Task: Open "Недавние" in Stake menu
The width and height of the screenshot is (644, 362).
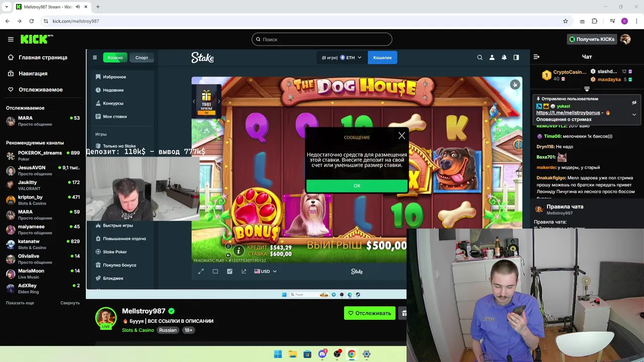Action: [110, 90]
